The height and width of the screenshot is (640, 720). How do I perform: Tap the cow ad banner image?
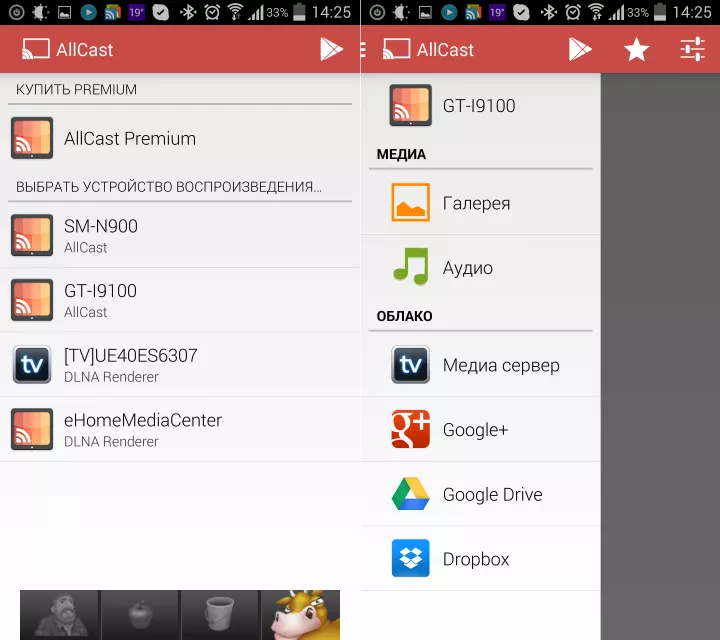300,615
